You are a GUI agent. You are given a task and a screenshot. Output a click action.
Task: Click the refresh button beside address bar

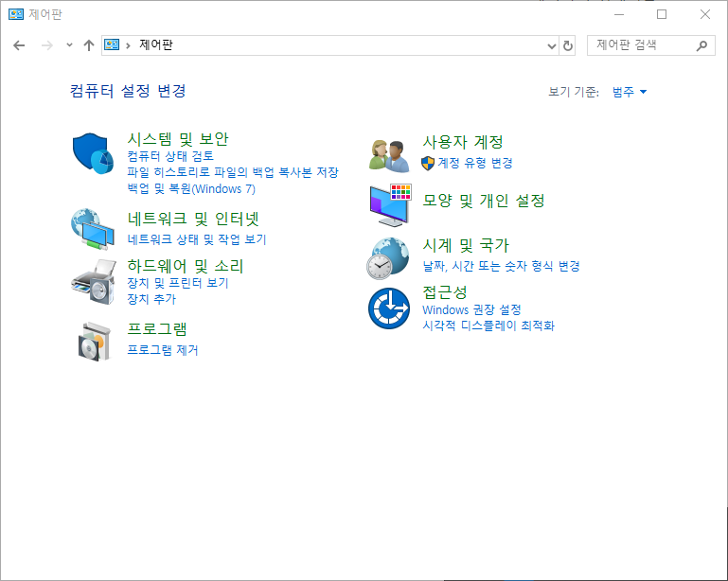tap(567, 45)
